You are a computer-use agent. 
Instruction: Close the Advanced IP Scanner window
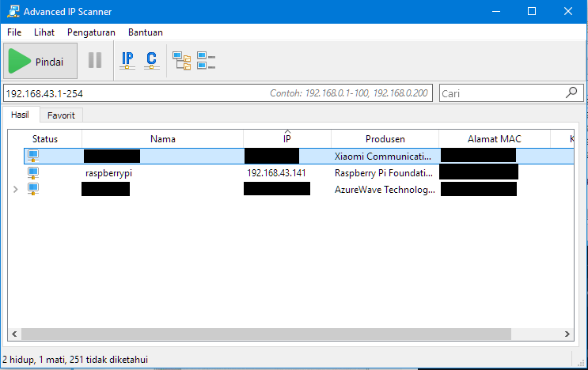(x=567, y=12)
